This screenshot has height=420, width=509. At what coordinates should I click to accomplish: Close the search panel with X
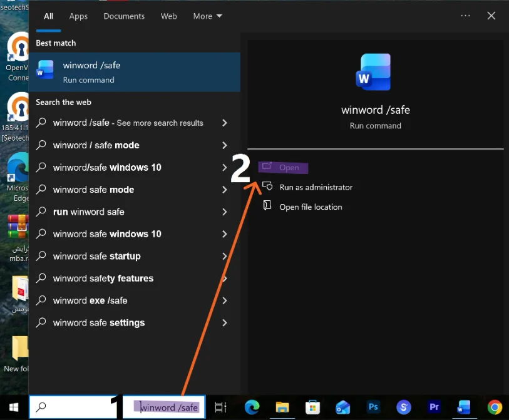coord(491,16)
